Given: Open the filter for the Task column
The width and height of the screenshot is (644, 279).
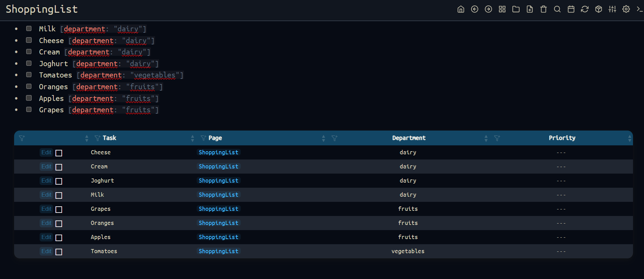Looking at the screenshot, I should click(x=97, y=138).
